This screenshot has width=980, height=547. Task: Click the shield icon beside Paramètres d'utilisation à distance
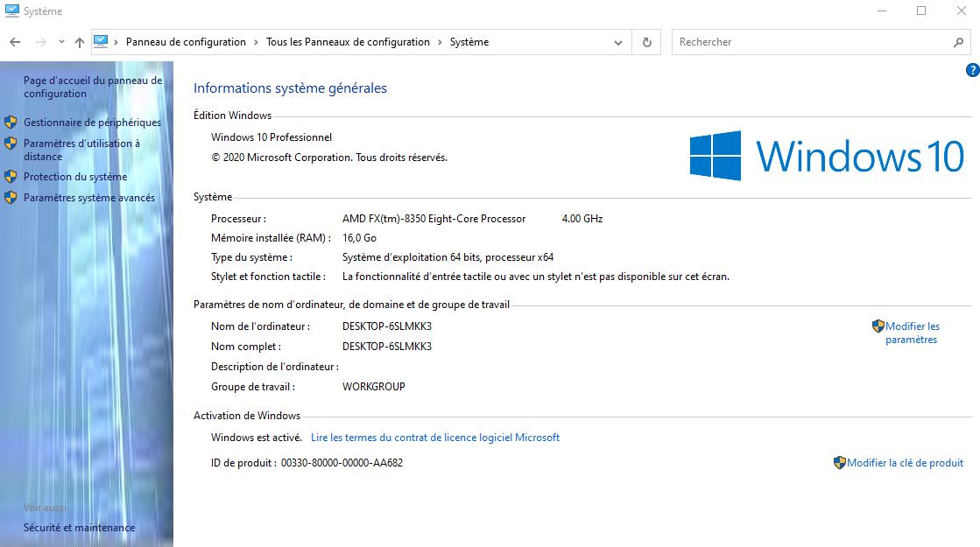click(x=11, y=144)
